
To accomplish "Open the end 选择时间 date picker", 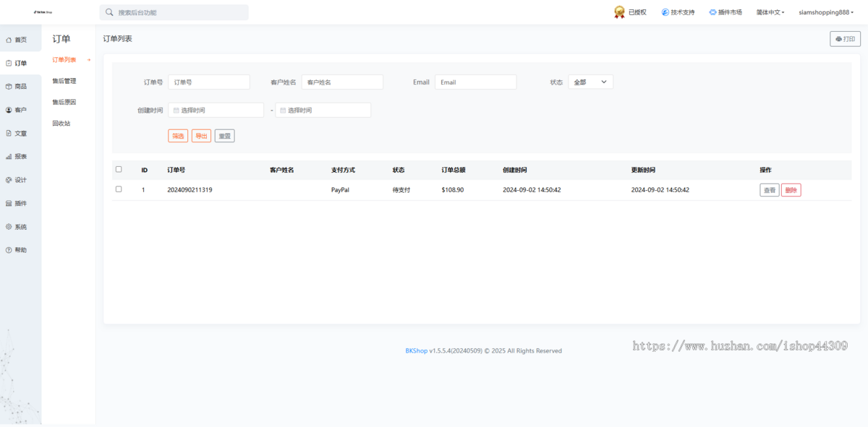I will point(323,110).
